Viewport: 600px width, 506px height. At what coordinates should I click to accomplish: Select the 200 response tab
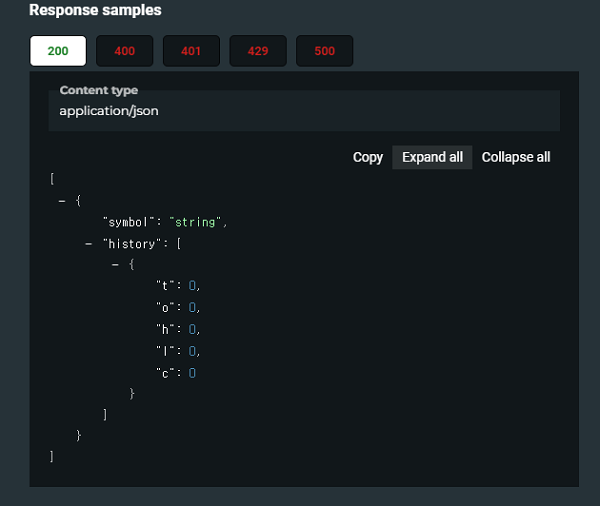[58, 51]
